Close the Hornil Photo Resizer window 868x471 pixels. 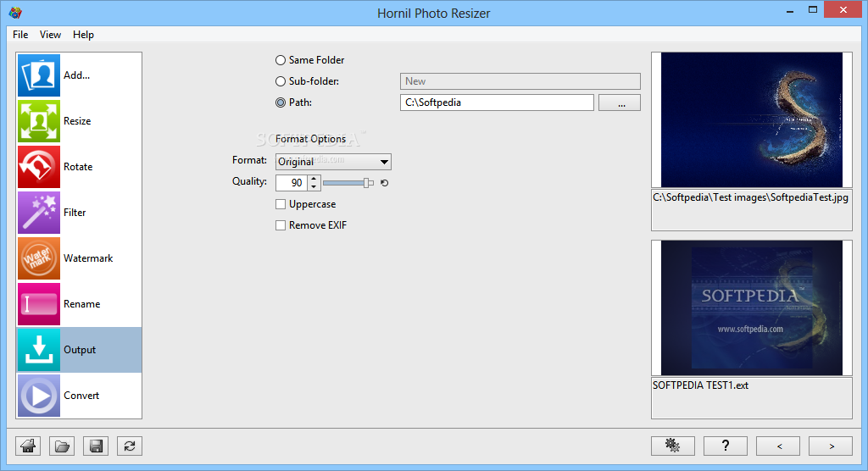click(x=843, y=10)
